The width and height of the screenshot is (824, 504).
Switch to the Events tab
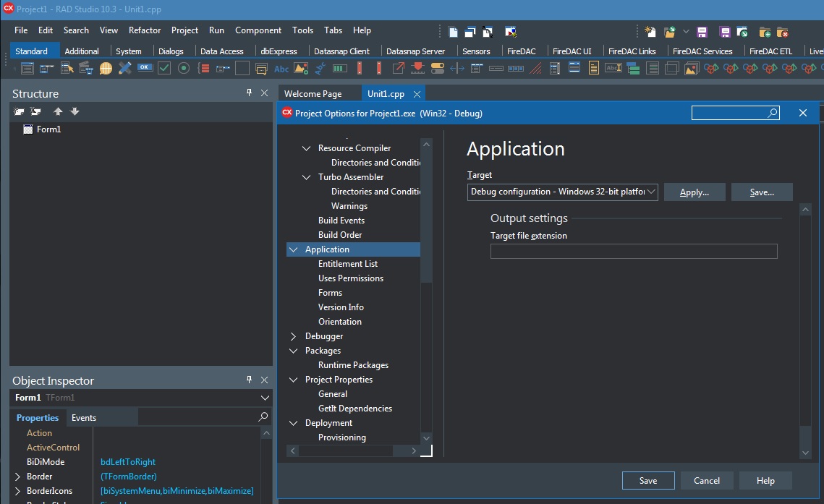[x=84, y=418]
